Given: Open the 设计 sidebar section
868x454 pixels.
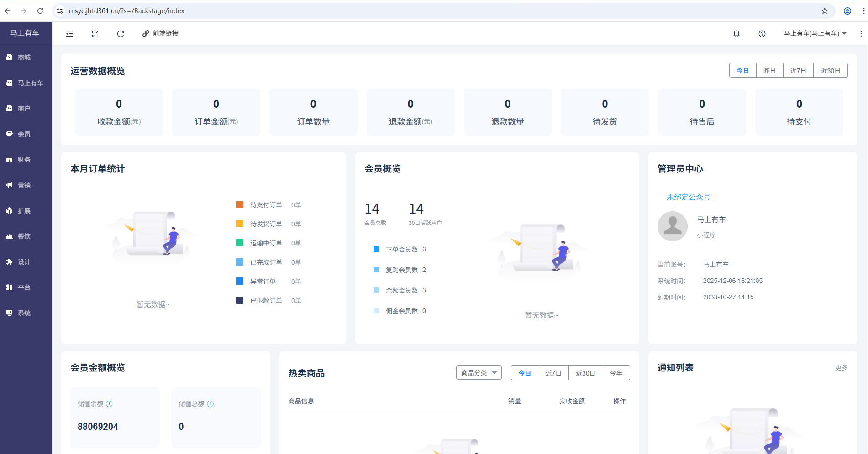Looking at the screenshot, I should tap(24, 261).
